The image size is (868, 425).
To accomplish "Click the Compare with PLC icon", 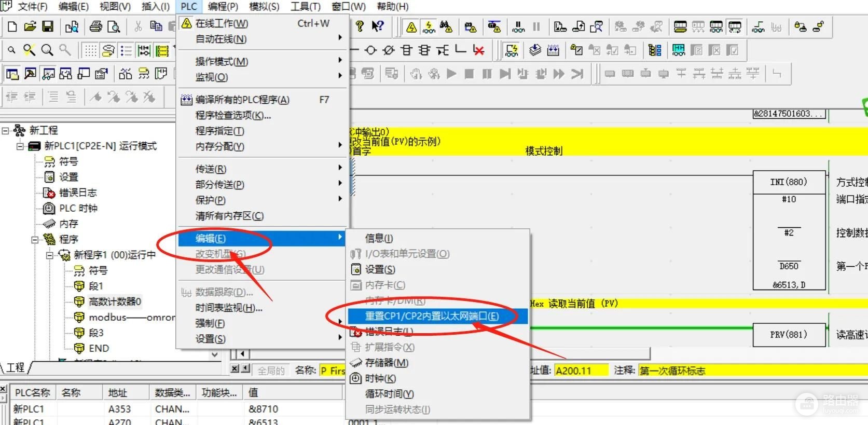I will click(597, 26).
